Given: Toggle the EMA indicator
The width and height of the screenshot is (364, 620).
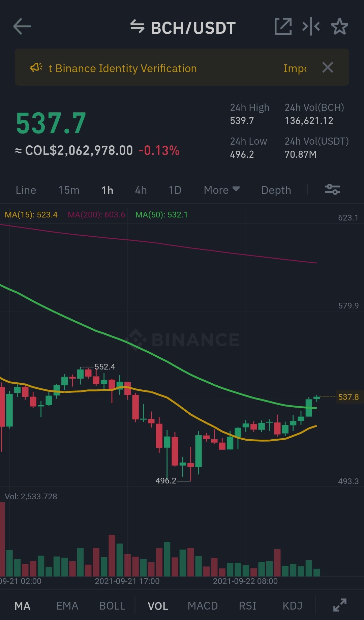Looking at the screenshot, I should click(x=67, y=606).
